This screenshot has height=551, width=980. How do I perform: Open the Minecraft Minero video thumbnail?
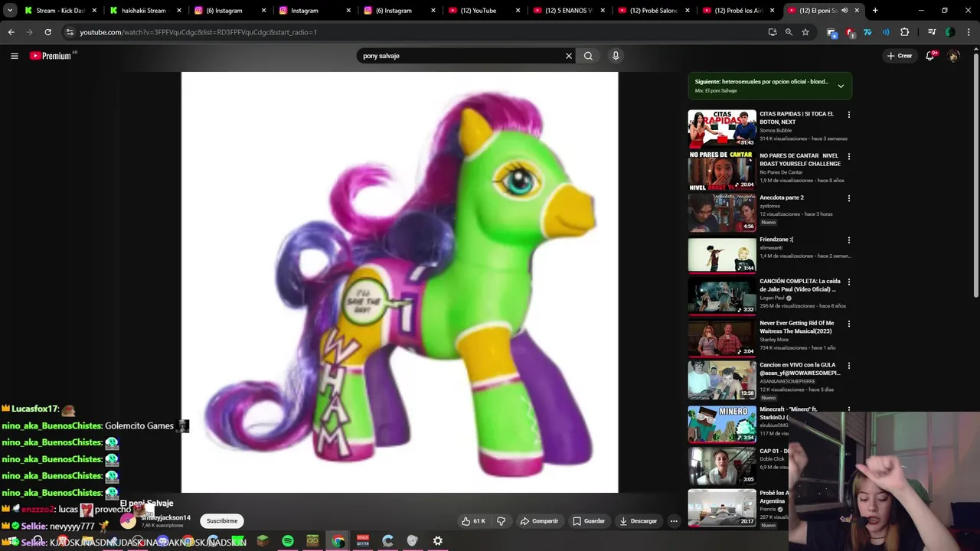coord(722,423)
